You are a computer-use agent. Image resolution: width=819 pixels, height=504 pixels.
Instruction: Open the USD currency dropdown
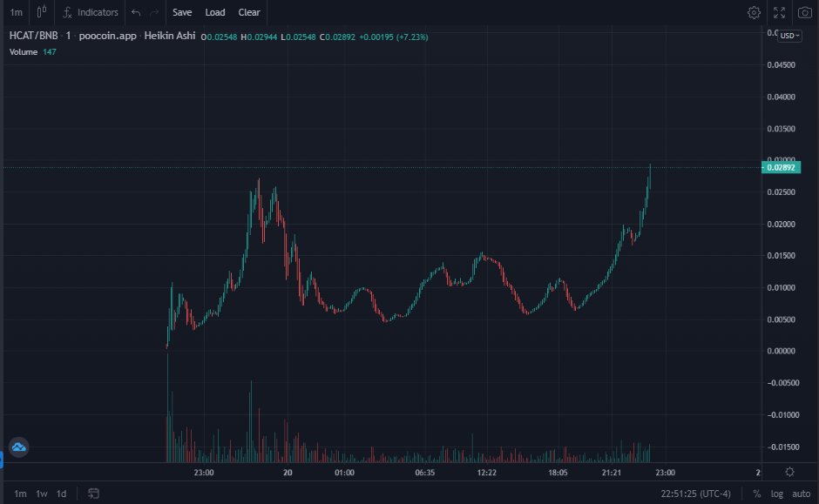point(789,36)
